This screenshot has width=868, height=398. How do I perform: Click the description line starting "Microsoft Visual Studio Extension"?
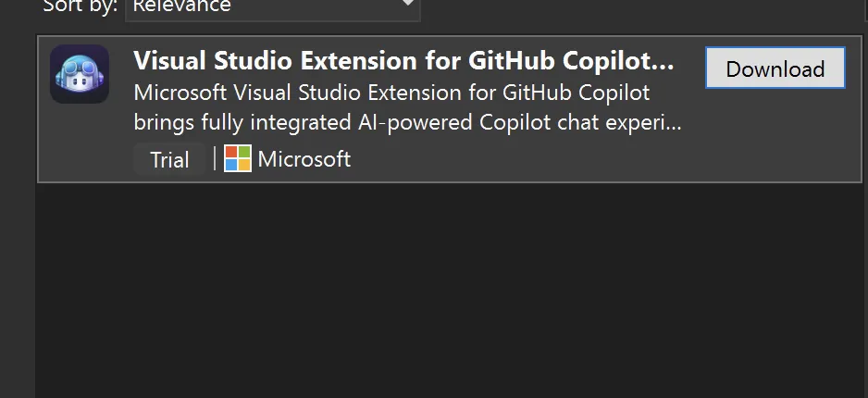[x=391, y=93]
